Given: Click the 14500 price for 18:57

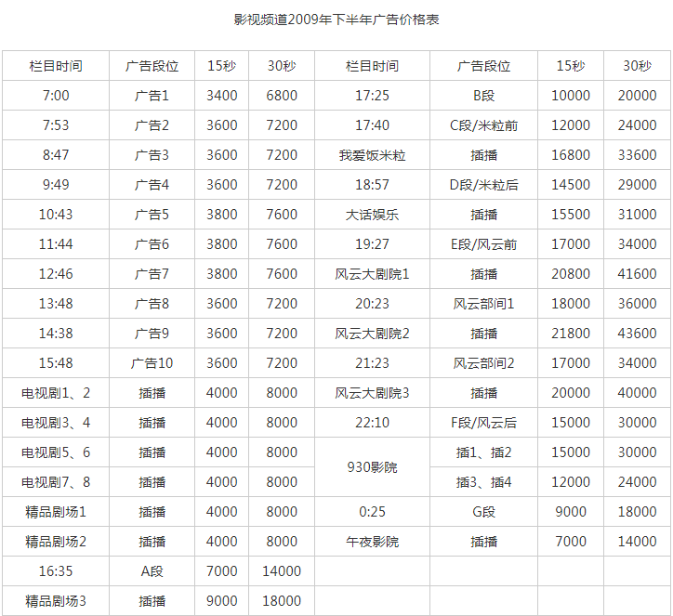Looking at the screenshot, I should [x=571, y=185].
